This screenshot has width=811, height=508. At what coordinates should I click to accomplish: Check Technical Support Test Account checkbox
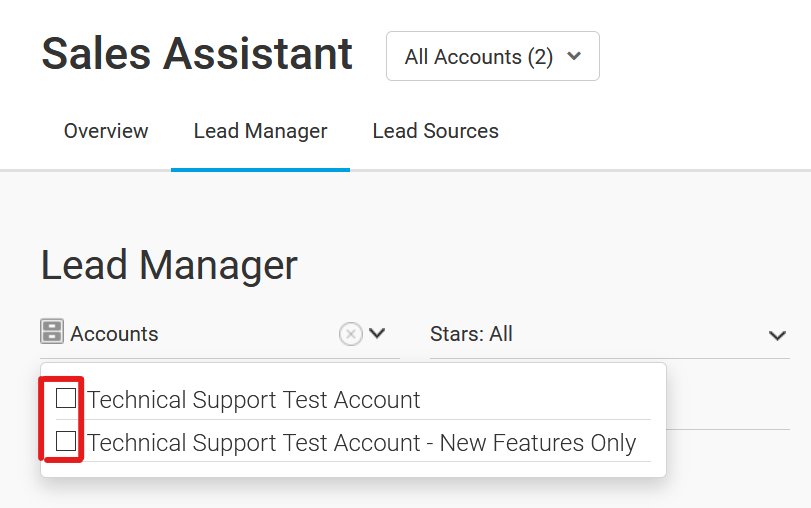(66, 398)
